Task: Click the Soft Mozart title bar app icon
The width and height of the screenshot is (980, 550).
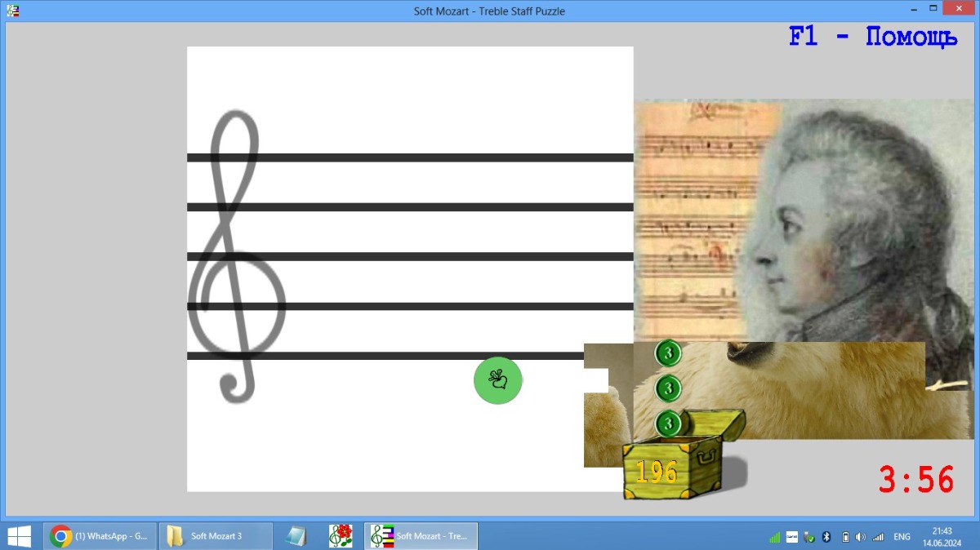Action: 12,11
